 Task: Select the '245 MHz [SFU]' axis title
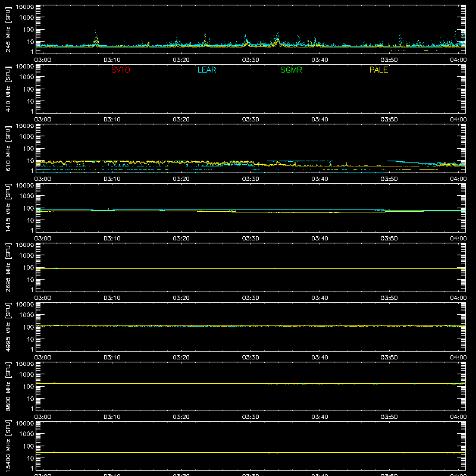pyautogui.click(x=8, y=29)
